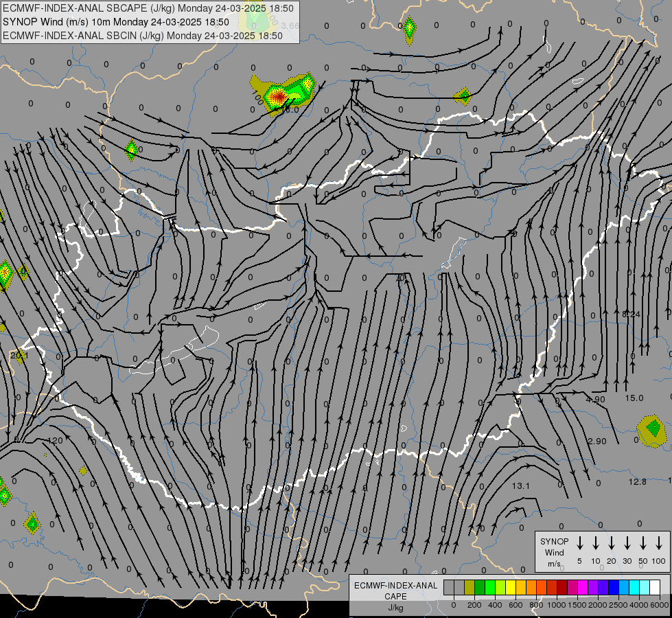Pick the bright magenta legend swatch
The height and width of the screenshot is (618, 672).
coord(583,587)
